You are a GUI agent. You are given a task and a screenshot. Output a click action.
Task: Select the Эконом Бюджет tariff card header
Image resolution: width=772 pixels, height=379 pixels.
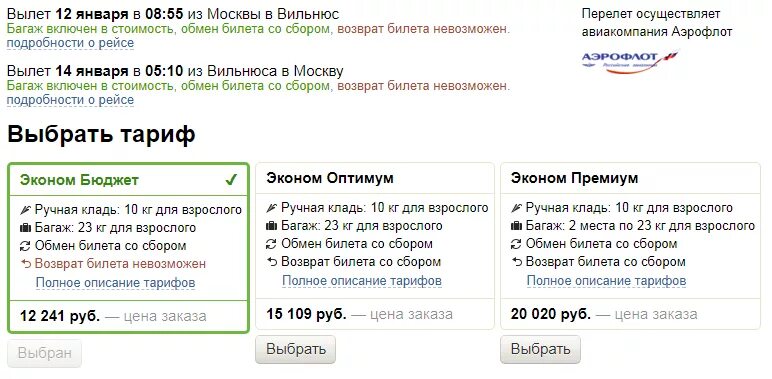(x=129, y=180)
